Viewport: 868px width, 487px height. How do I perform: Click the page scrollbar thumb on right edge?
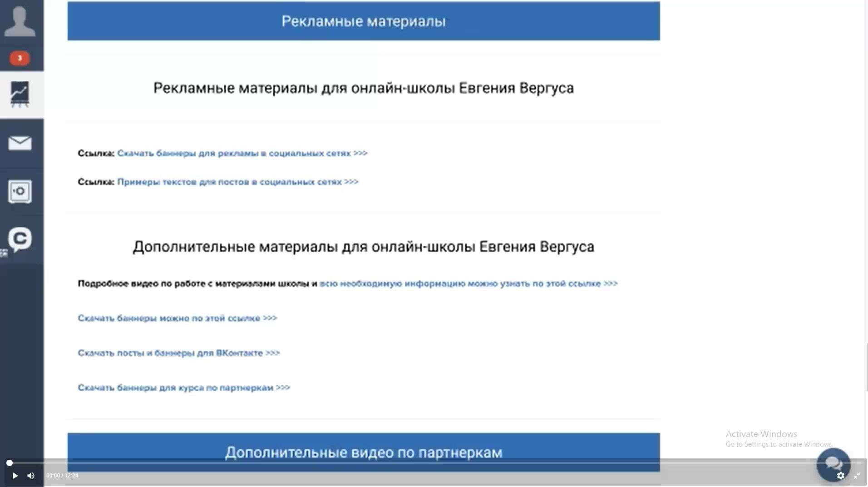coord(867,367)
